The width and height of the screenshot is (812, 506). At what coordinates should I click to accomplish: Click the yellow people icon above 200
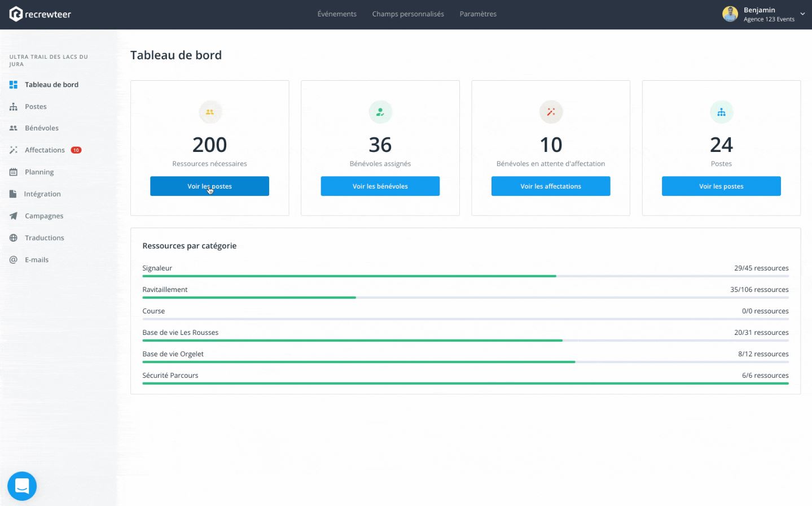pyautogui.click(x=210, y=112)
